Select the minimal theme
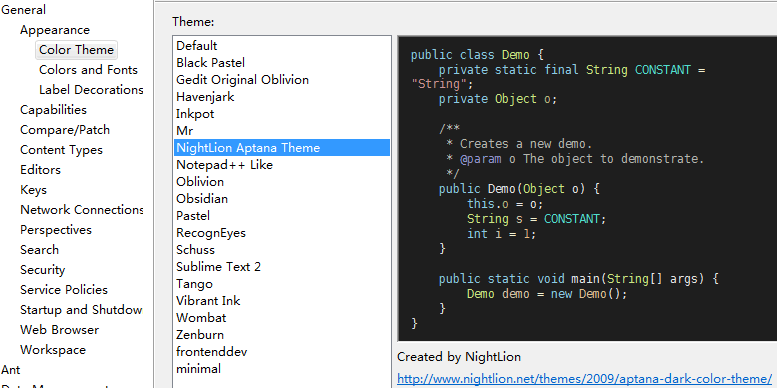 click(x=282, y=369)
